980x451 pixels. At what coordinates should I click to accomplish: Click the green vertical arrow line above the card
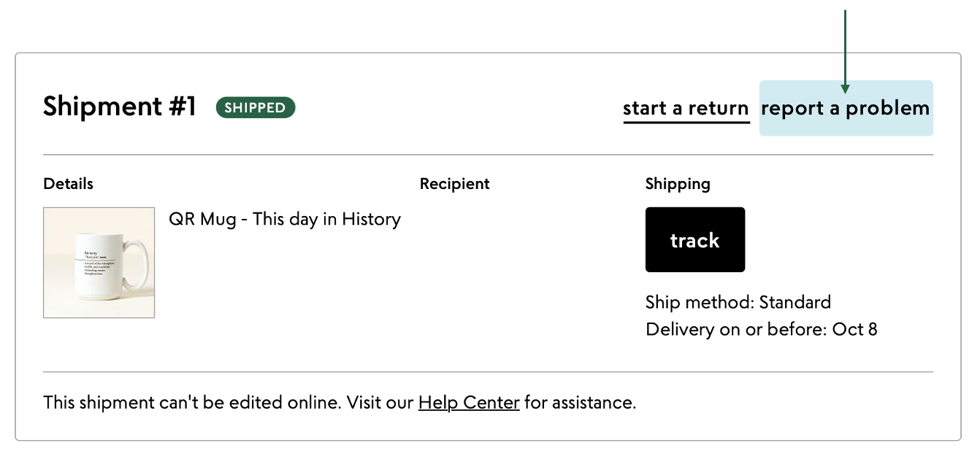[845, 47]
